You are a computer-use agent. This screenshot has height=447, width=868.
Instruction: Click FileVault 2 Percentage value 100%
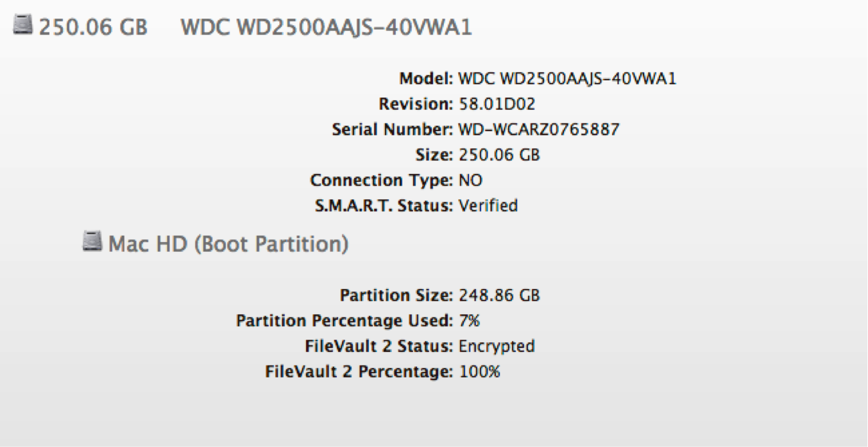tap(479, 371)
